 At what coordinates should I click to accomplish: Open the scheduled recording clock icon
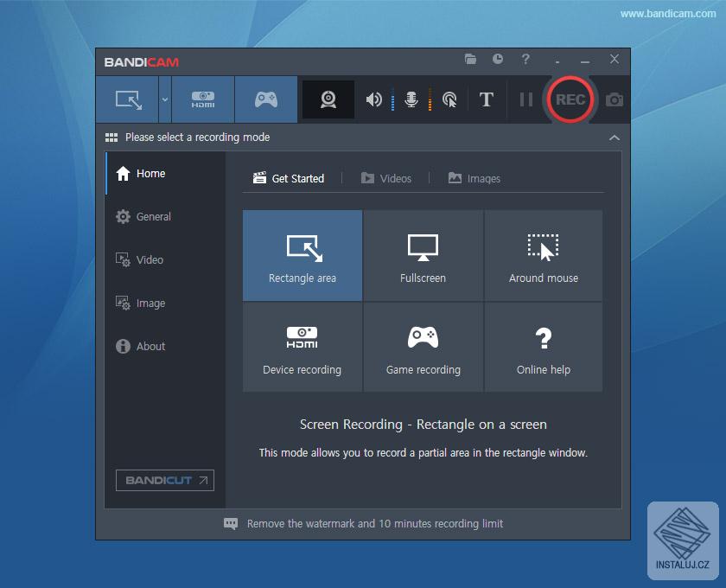click(x=498, y=59)
